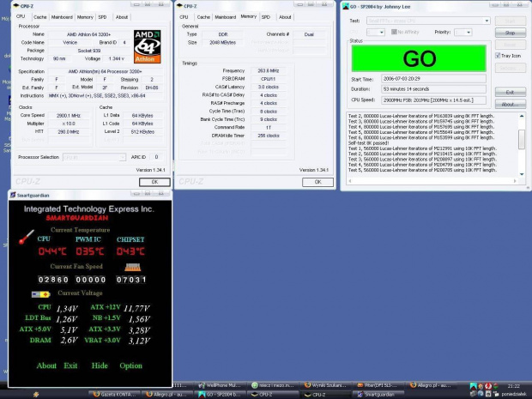Switch to SPD tab in CPU-Z processor window

click(102, 17)
